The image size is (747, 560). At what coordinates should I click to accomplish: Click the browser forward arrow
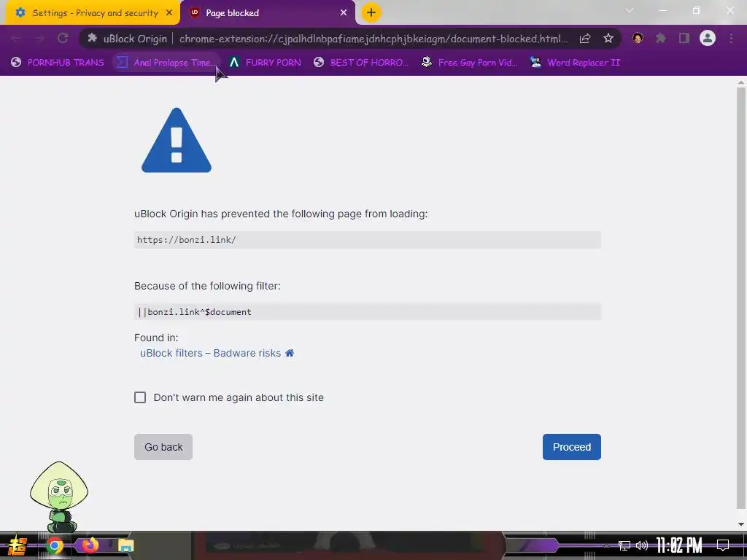pos(39,39)
